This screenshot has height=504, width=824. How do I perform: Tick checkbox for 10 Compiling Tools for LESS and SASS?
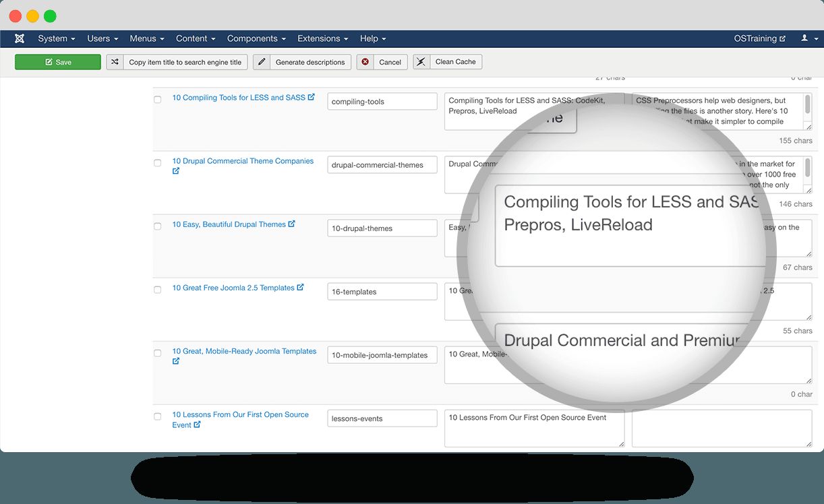coord(158,99)
